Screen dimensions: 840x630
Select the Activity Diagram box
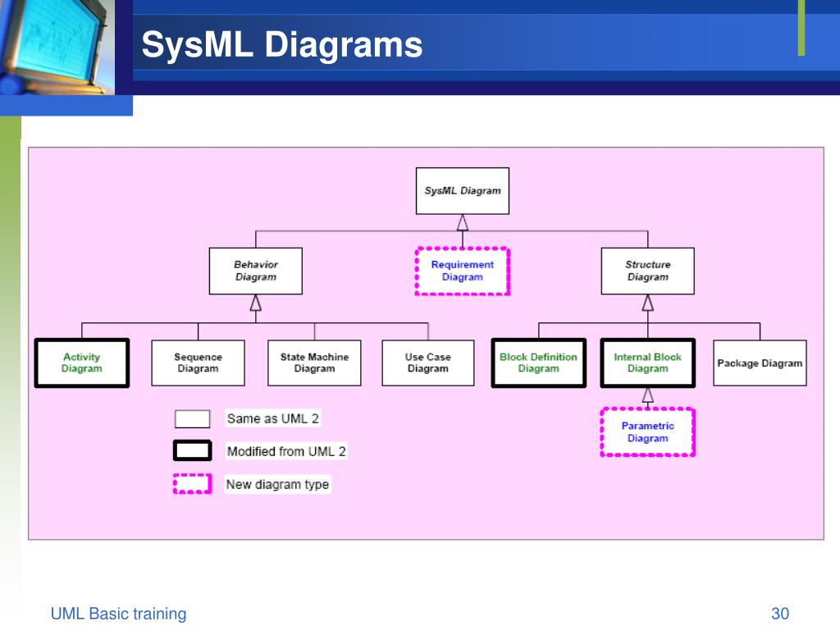pos(82,363)
